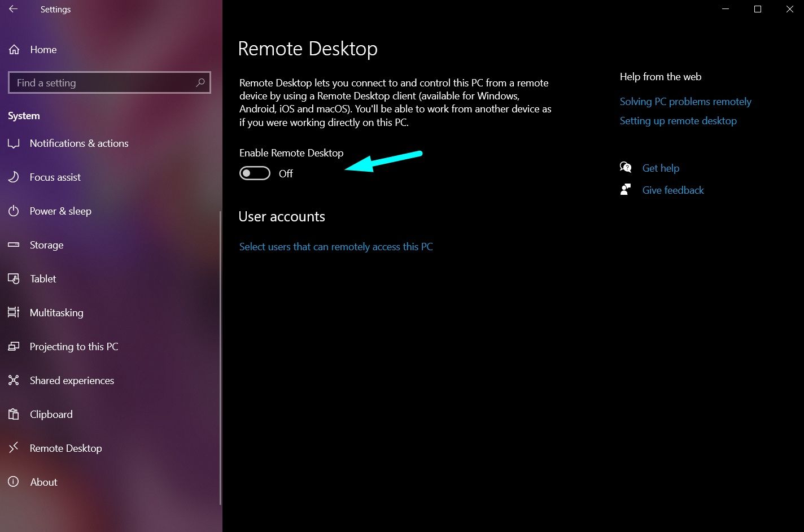Go to Settings Home label
This screenshot has width=804, height=532.
point(43,50)
